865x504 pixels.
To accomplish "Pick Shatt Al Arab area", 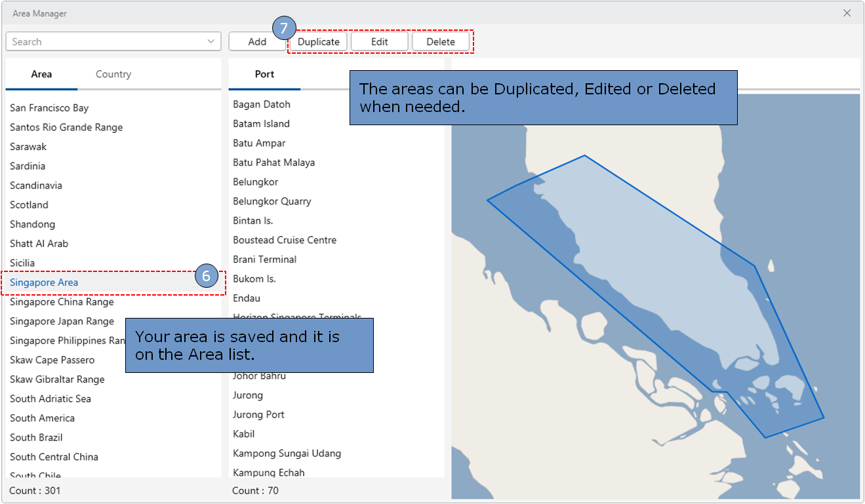I will 39,244.
